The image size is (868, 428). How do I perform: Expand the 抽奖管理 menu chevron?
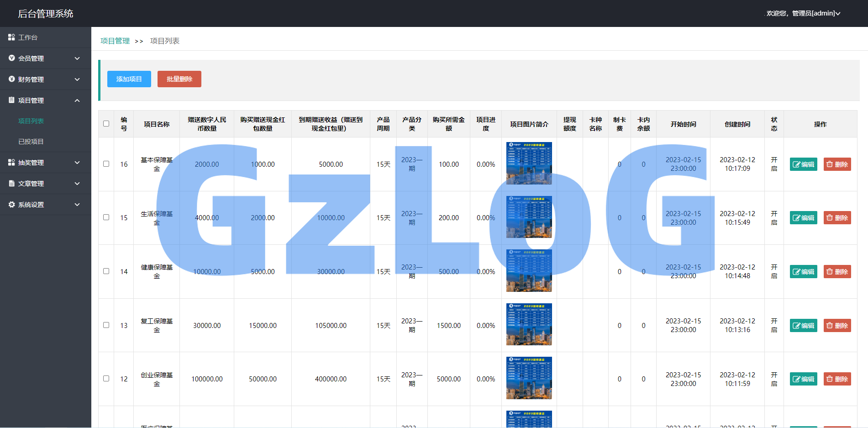[x=77, y=163]
